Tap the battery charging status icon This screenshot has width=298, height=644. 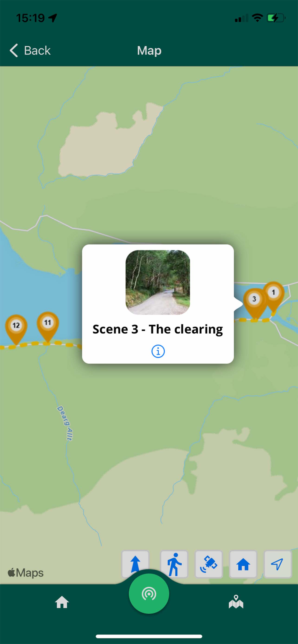tap(276, 18)
